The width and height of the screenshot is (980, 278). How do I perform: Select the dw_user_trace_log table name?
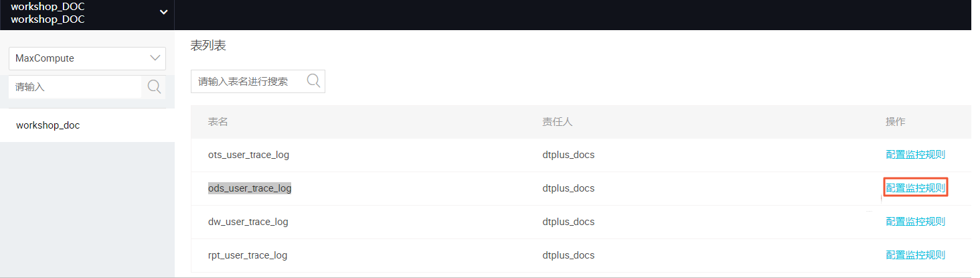(x=248, y=222)
